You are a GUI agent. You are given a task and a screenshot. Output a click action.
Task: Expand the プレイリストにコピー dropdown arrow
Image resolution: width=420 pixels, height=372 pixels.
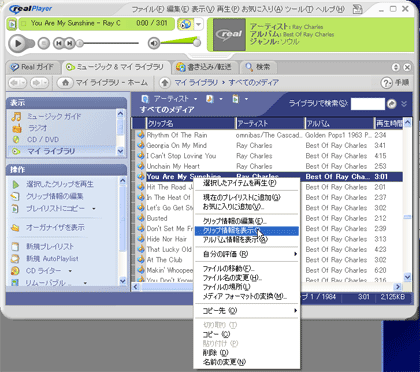94,209
